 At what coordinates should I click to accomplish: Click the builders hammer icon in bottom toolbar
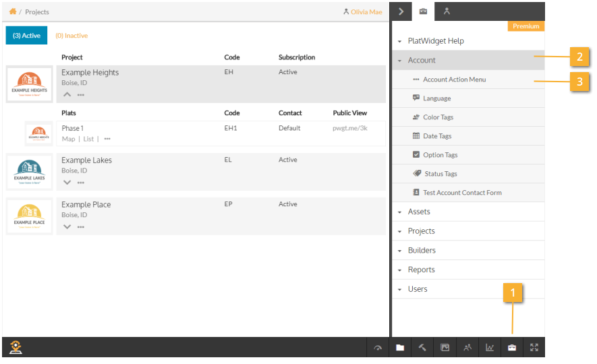[x=422, y=348]
